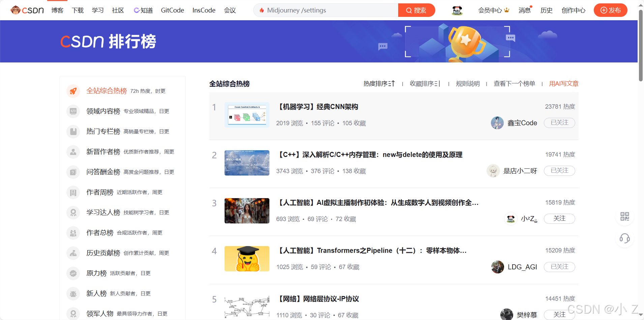Select the rocket icon beside 全站综合热榜

coord(73,91)
